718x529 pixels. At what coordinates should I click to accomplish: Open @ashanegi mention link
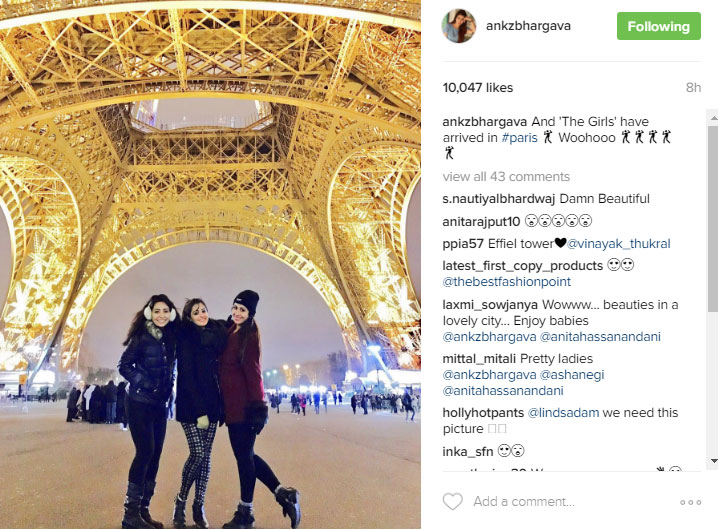pos(572,375)
